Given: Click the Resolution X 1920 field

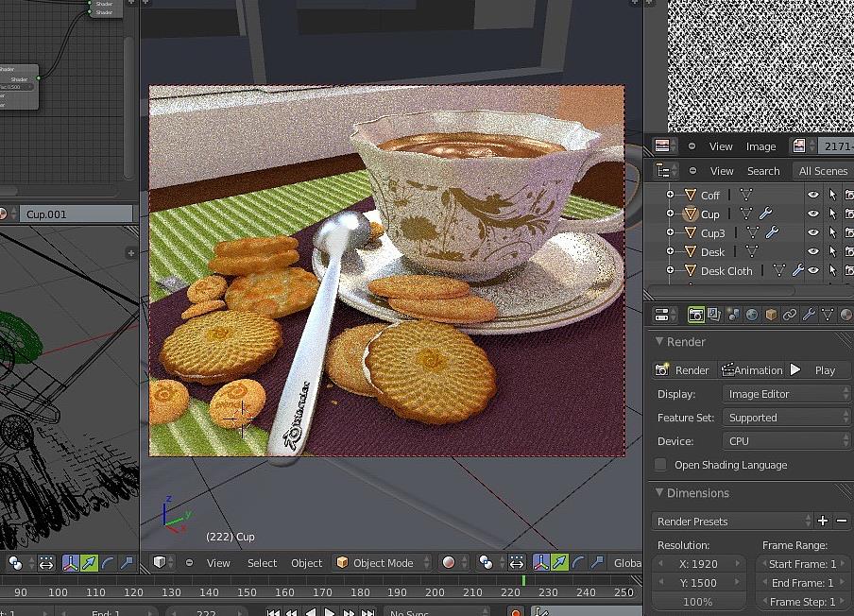Looking at the screenshot, I should pos(698,564).
